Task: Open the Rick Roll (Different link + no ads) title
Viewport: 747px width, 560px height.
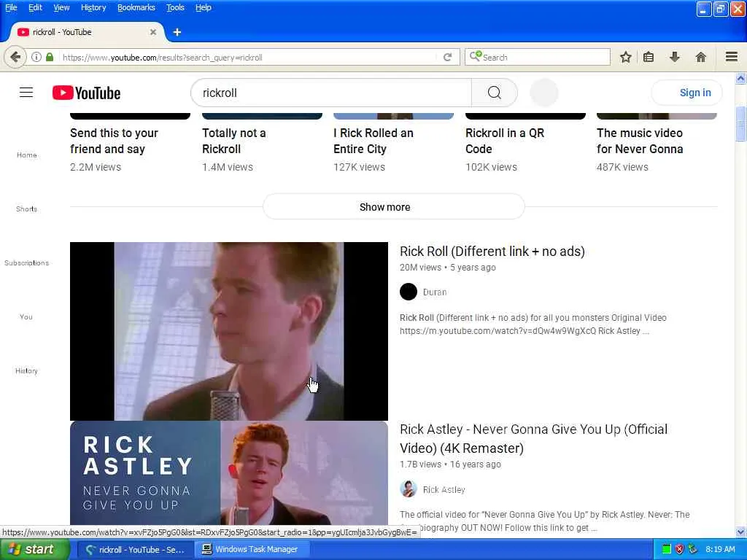Action: click(x=492, y=251)
